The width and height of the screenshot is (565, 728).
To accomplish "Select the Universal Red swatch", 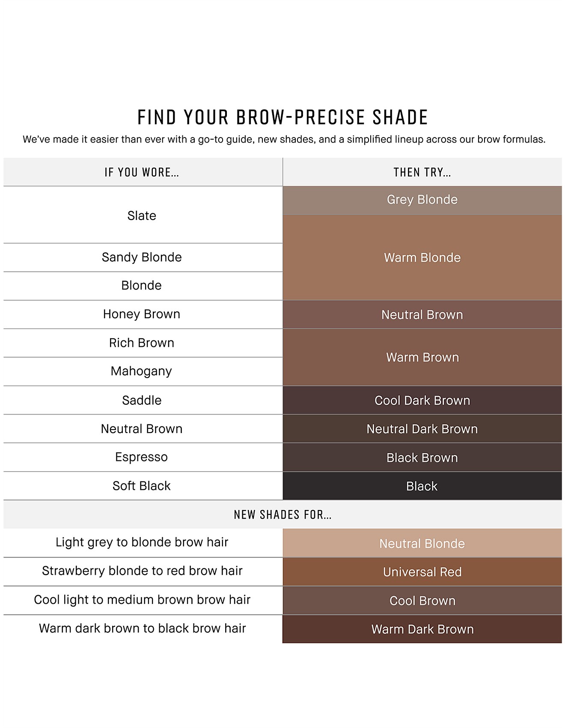I will pos(422,572).
